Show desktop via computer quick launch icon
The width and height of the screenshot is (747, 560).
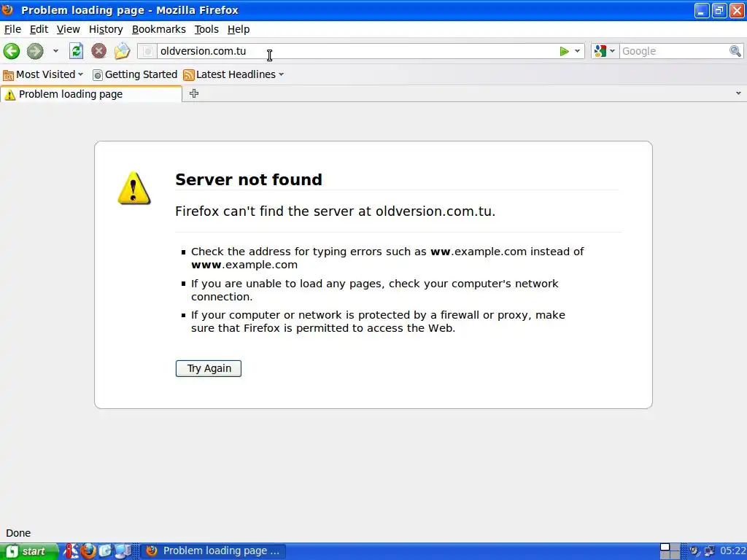pos(123,551)
